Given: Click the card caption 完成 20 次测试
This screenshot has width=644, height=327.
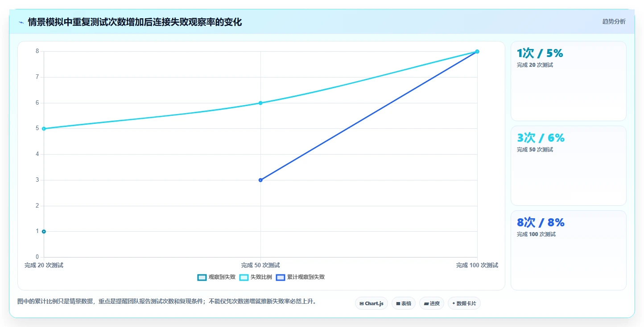Looking at the screenshot, I should pyautogui.click(x=535, y=65).
